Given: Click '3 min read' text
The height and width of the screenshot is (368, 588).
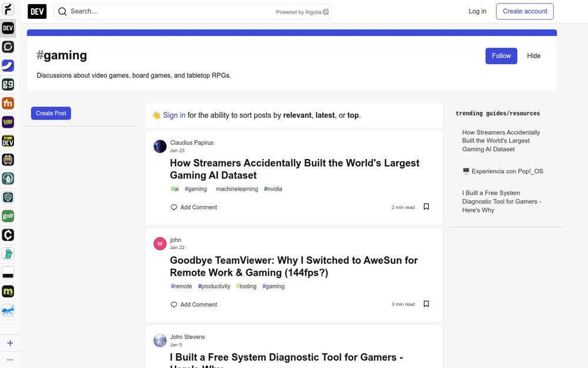Looking at the screenshot, I should pos(403,304).
